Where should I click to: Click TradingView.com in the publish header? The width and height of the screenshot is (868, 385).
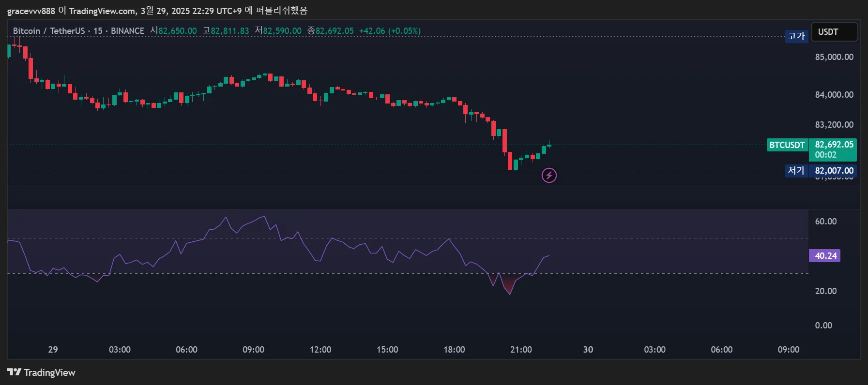pos(103,11)
